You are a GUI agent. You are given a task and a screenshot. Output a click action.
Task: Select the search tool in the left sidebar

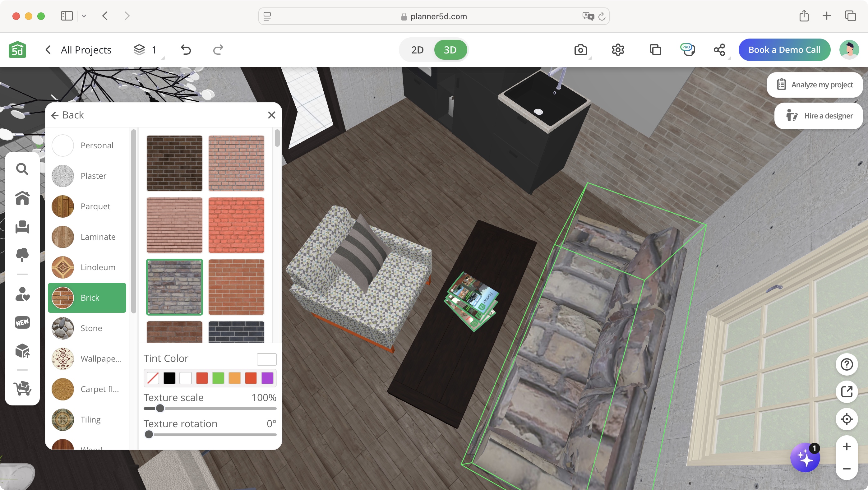pyautogui.click(x=22, y=169)
